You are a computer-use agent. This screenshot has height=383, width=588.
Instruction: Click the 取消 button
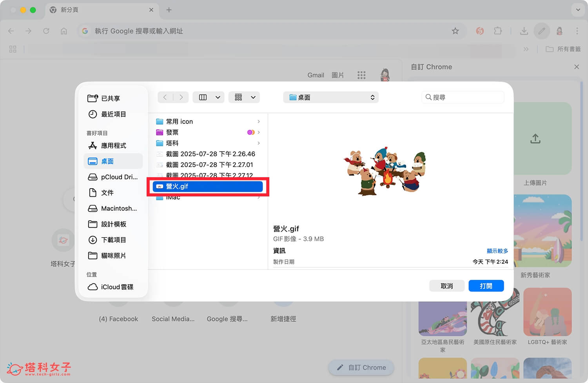[447, 286]
